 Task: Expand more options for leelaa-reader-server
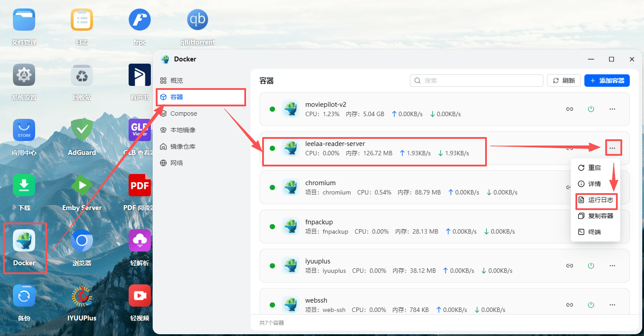(x=613, y=148)
